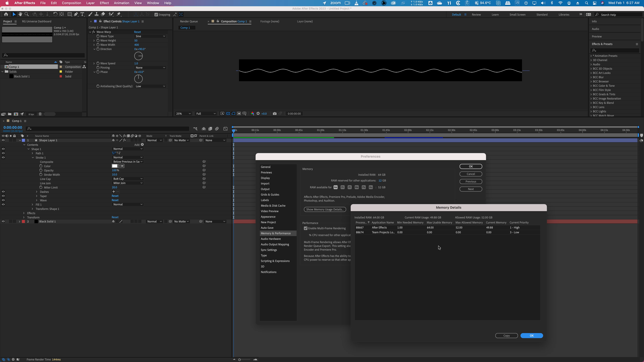
Task: Select the Pen tool
Action: [x=76, y=14]
